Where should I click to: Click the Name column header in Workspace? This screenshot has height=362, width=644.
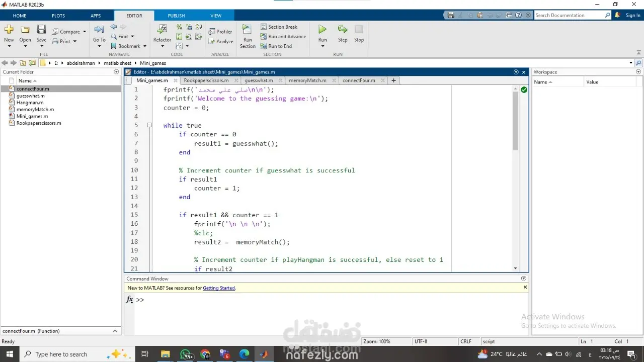tap(558, 82)
